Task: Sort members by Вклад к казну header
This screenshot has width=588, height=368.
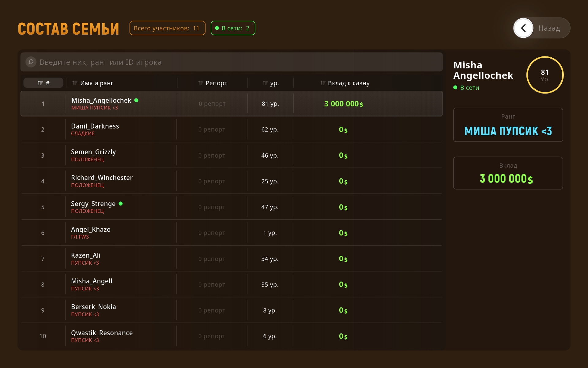Action: [349, 83]
